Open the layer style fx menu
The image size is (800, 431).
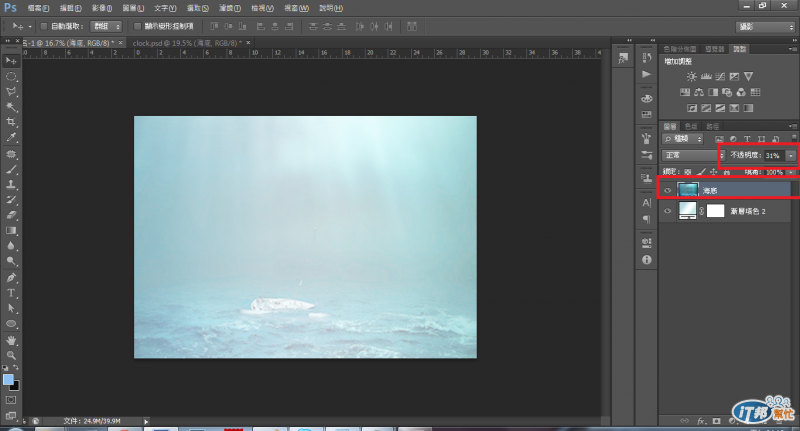[x=701, y=421]
